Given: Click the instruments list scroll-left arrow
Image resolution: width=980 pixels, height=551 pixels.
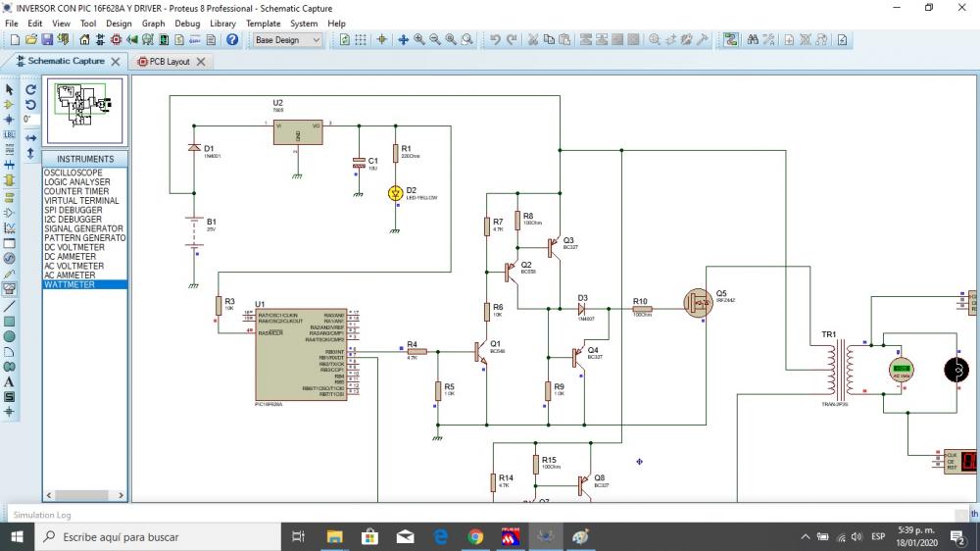Looking at the screenshot, I should tap(49, 495).
